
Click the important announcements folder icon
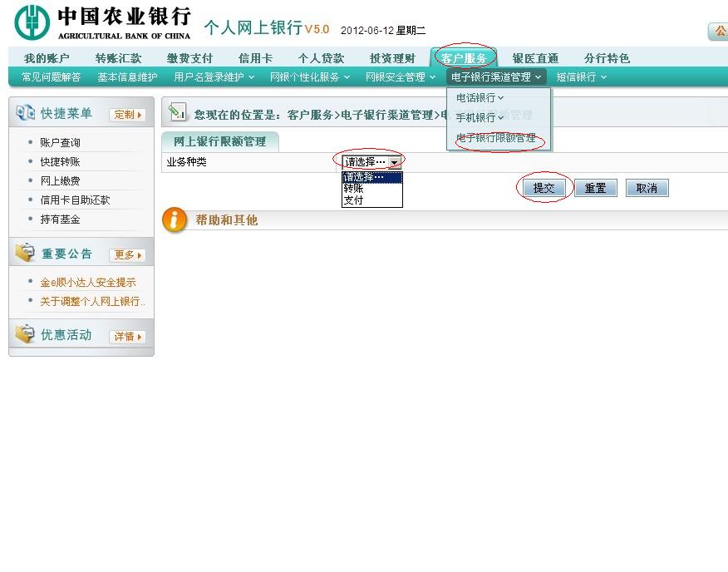[25, 254]
